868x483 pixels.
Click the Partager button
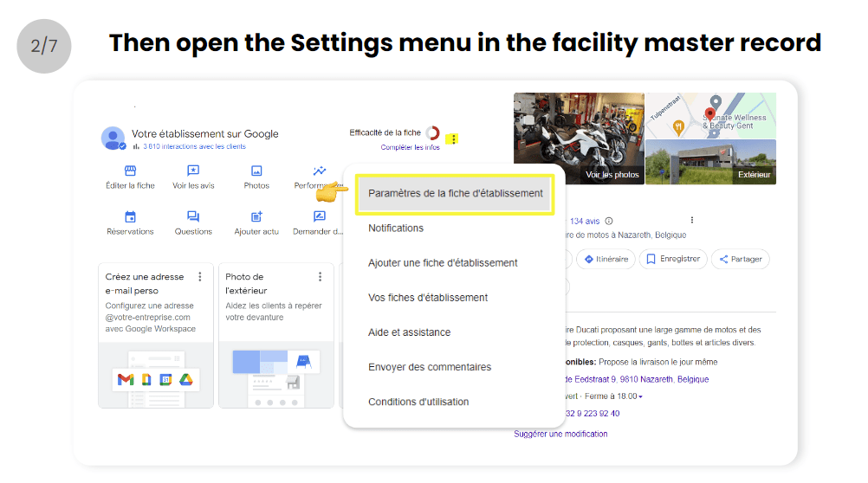(x=741, y=259)
